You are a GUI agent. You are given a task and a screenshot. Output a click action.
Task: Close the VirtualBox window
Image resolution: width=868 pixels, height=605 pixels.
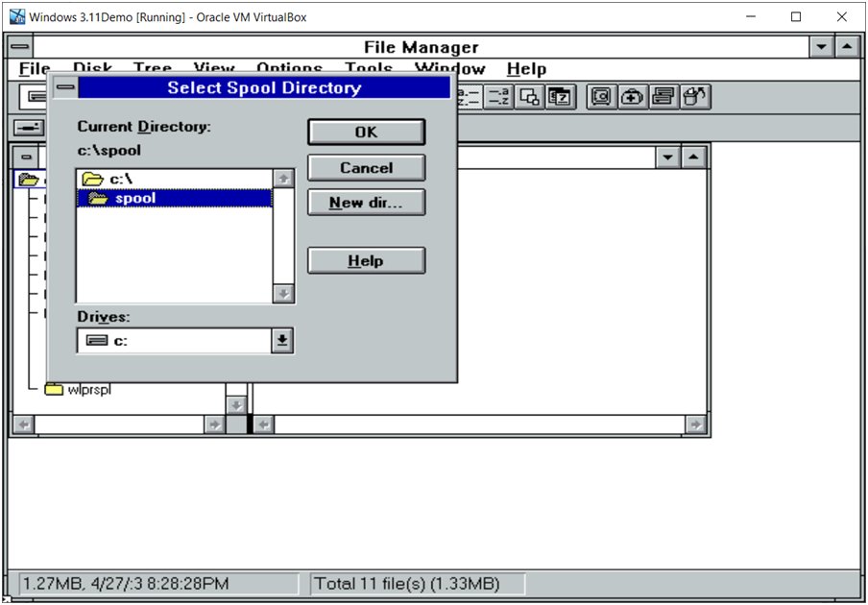tap(841, 16)
